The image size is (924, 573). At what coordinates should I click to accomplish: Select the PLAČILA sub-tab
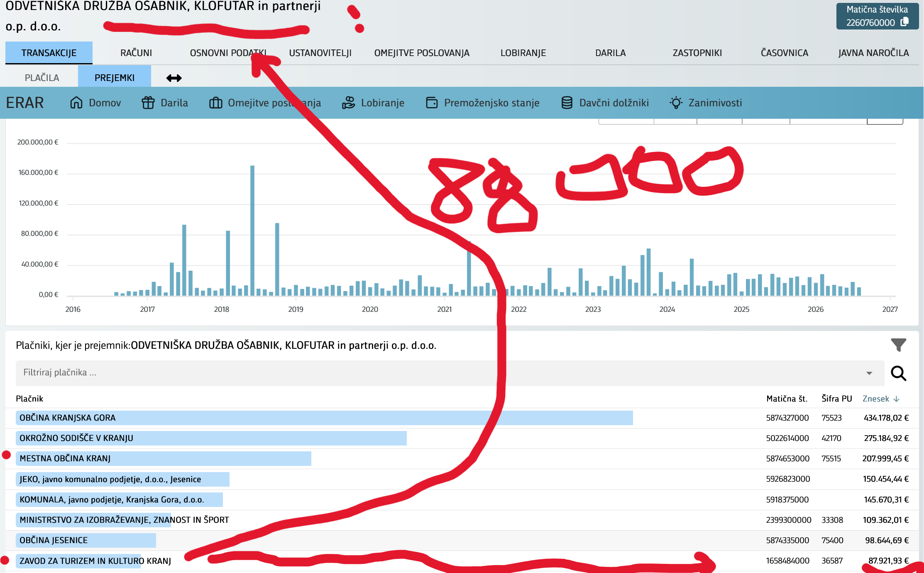[42, 78]
